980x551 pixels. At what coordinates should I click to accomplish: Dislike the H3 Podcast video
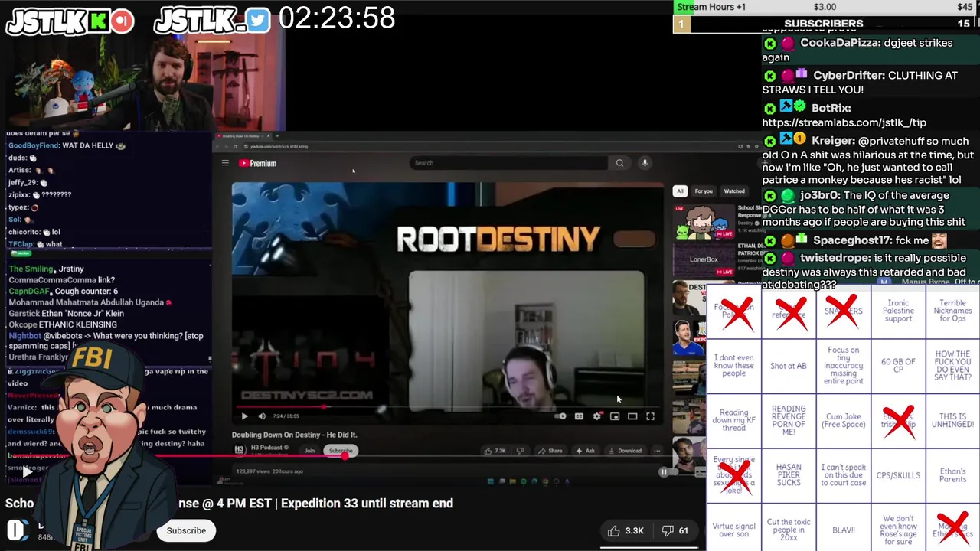click(520, 451)
